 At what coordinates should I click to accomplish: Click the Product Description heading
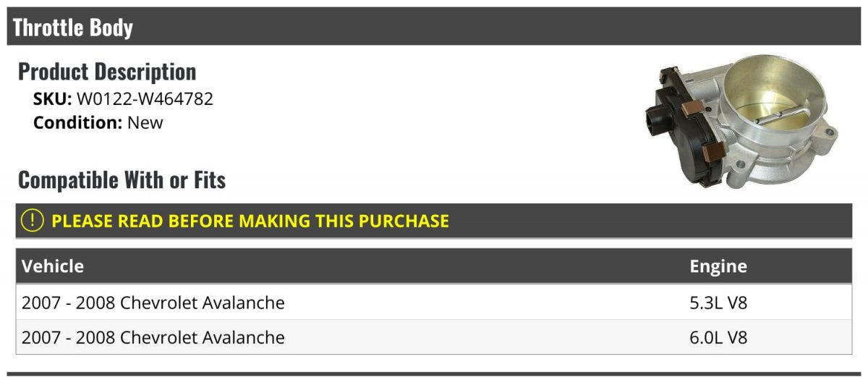(107, 72)
